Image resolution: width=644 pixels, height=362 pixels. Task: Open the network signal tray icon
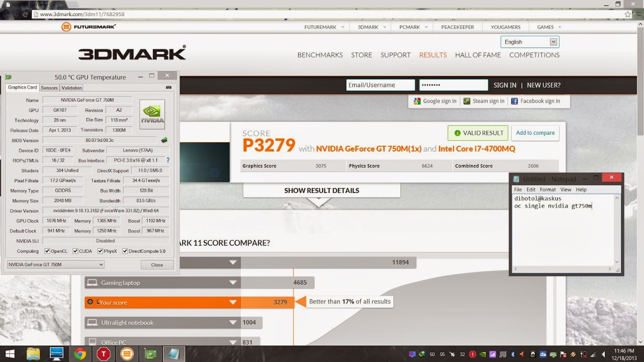click(593, 354)
